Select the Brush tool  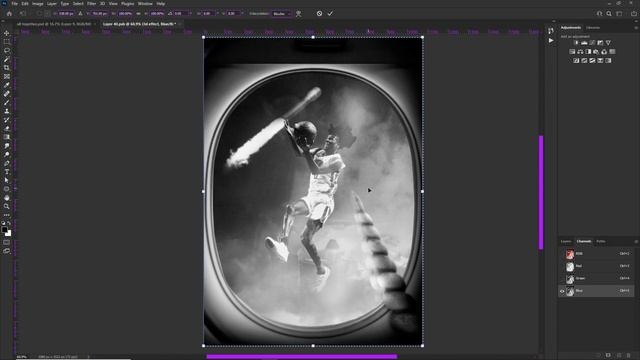[x=7, y=102]
